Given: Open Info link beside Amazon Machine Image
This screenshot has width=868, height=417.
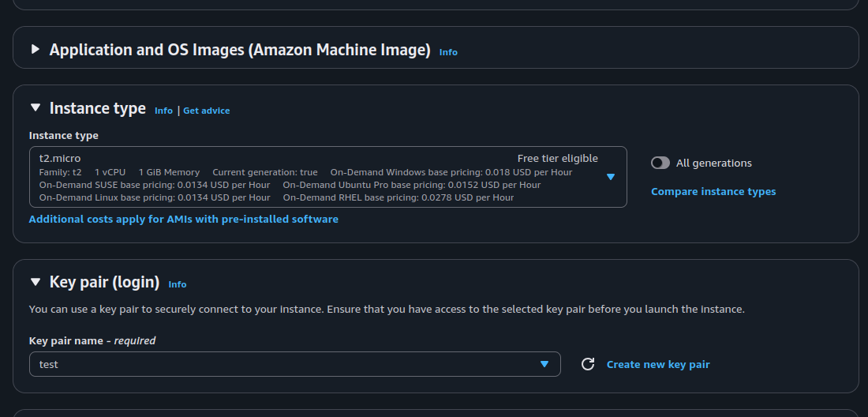Looking at the screenshot, I should point(448,52).
